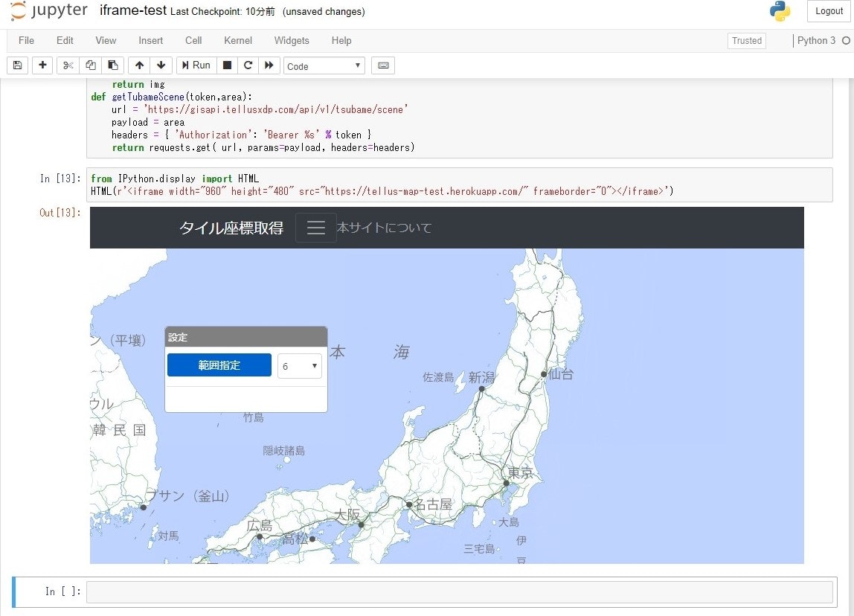This screenshot has height=616, width=854.
Task: Click the 大阪 label on the map
Action: point(347,515)
